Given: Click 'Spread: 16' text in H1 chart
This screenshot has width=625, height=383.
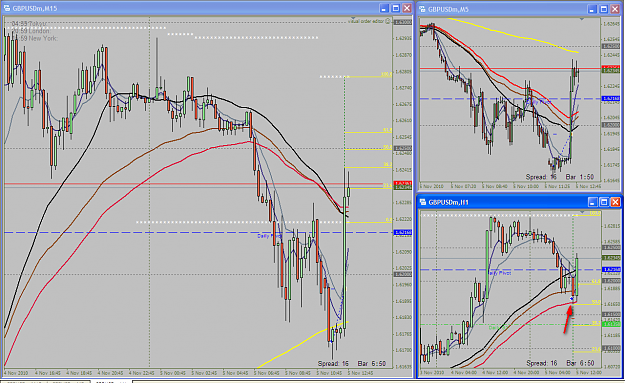Looking at the screenshot, I should click(542, 363).
